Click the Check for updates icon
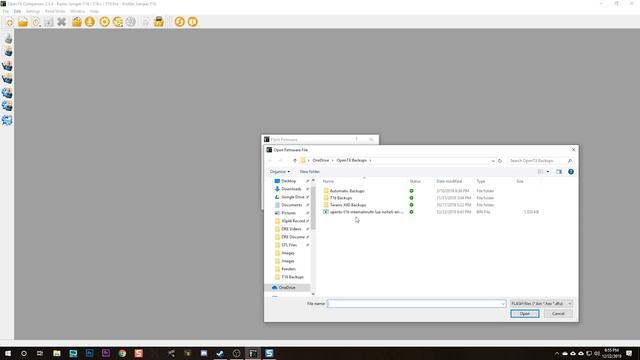This screenshot has height=360, width=640. coord(180,22)
